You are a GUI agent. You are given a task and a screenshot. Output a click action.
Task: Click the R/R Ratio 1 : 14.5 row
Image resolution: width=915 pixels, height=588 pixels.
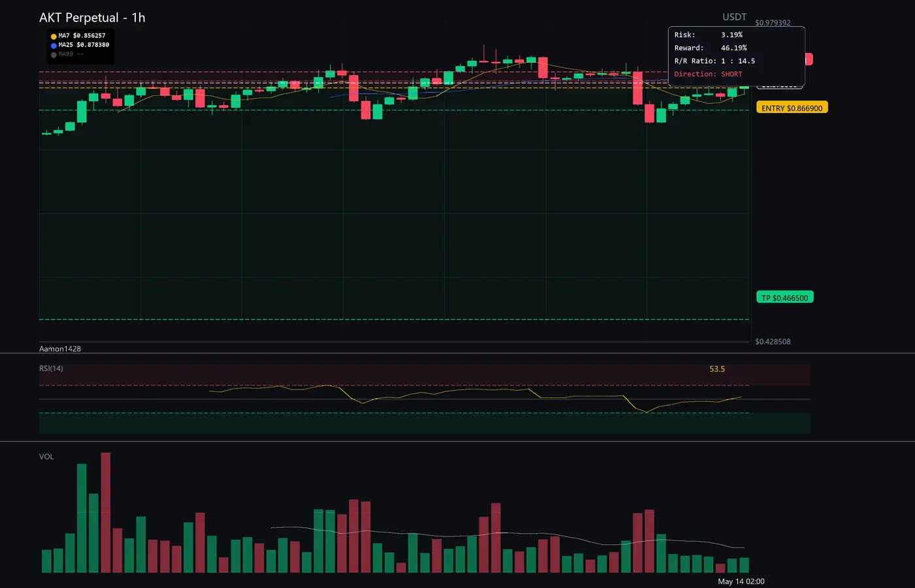pyautogui.click(x=714, y=61)
